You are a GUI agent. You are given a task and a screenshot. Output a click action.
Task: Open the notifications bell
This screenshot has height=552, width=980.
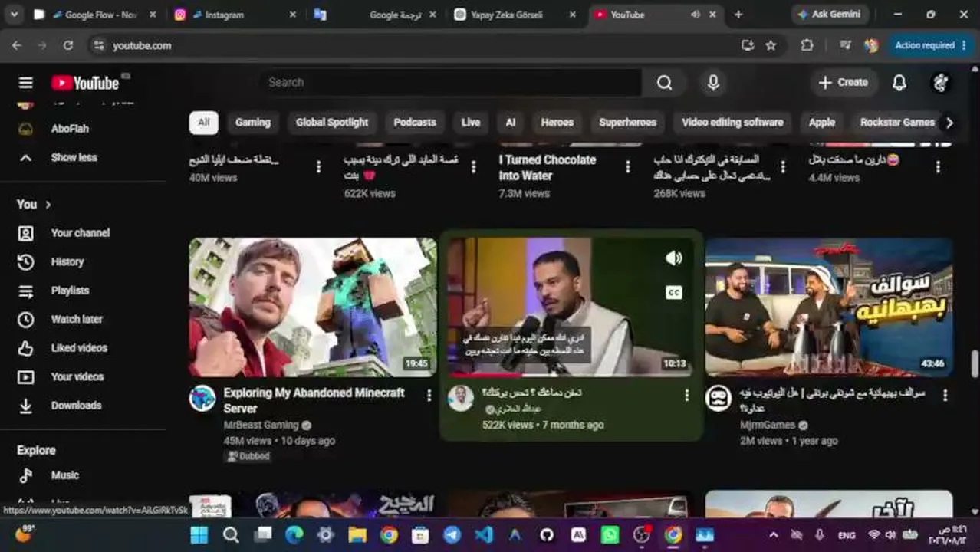pos(899,83)
